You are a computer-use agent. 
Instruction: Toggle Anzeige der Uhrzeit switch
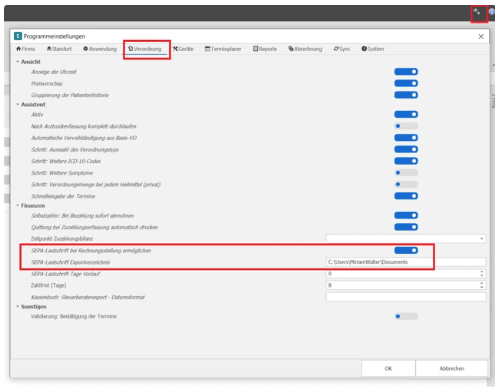click(406, 72)
